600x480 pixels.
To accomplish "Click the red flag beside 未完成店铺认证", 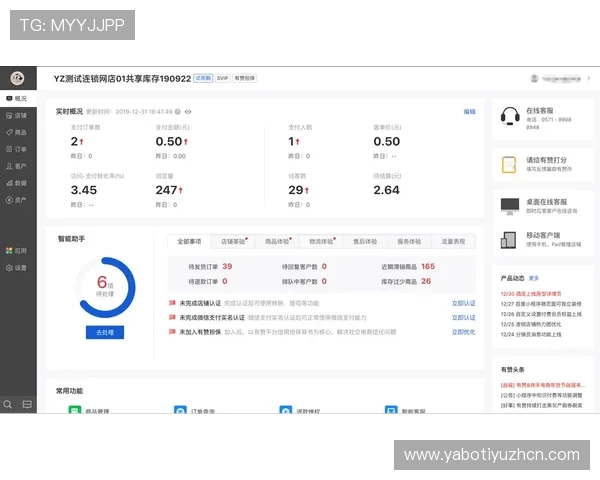I will point(172,303).
